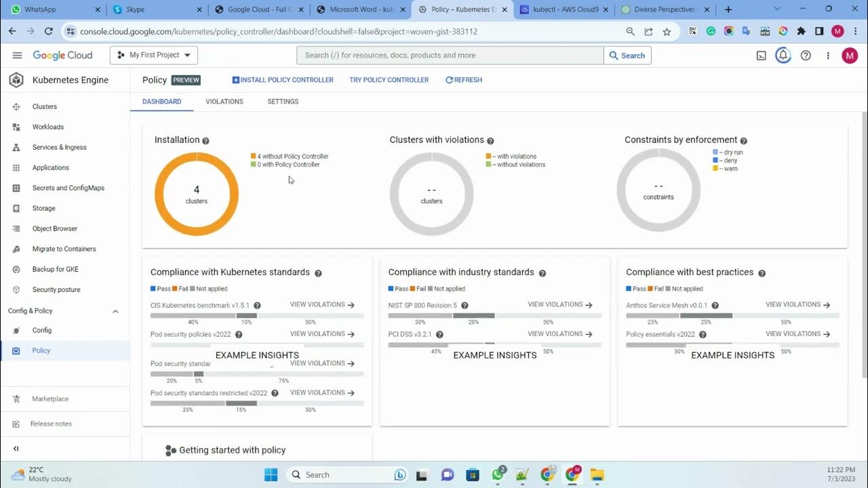Open a new browser tab

728,9
